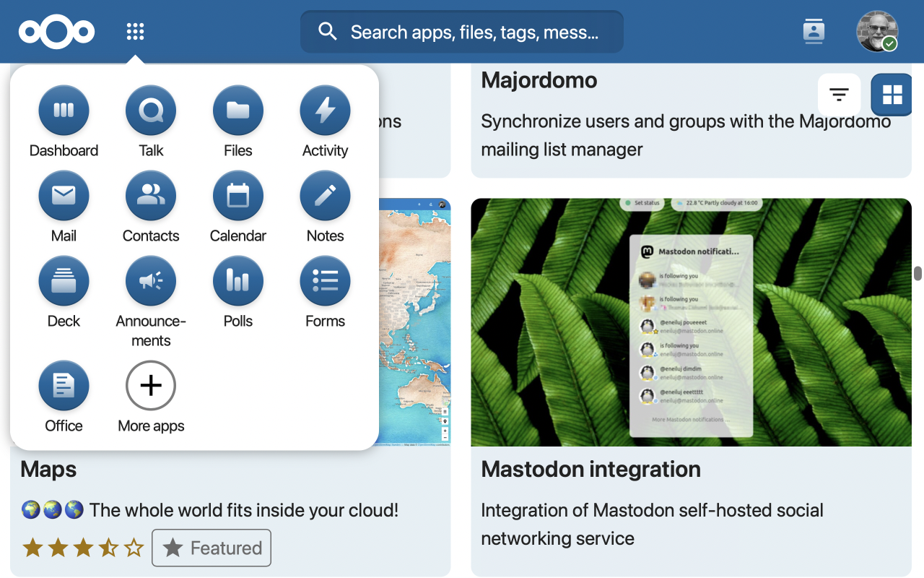The width and height of the screenshot is (924, 578).
Task: Click 'The whole world fits' tagline
Action: tap(209, 510)
